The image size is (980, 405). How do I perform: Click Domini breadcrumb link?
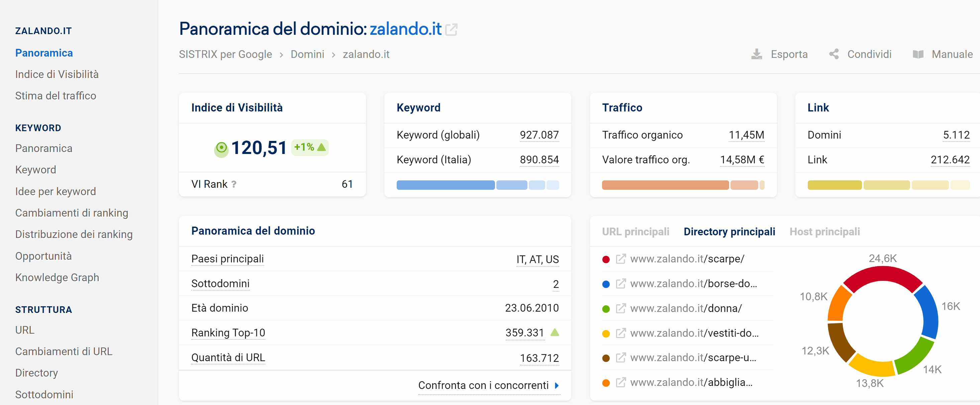(x=307, y=55)
